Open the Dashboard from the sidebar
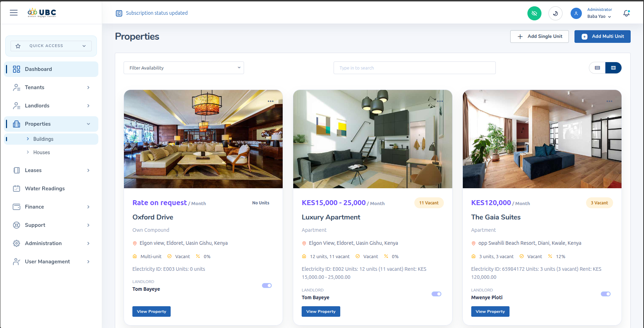The height and width of the screenshot is (328, 644). 38,69
